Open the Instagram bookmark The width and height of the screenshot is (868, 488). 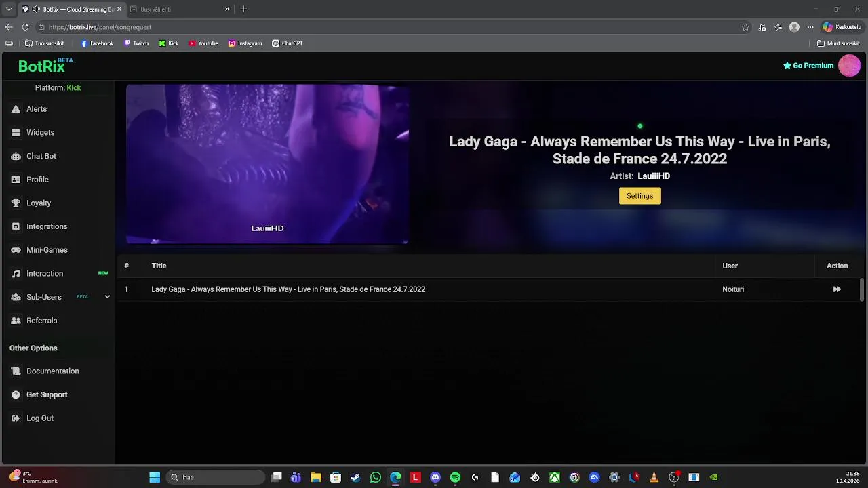coord(245,43)
